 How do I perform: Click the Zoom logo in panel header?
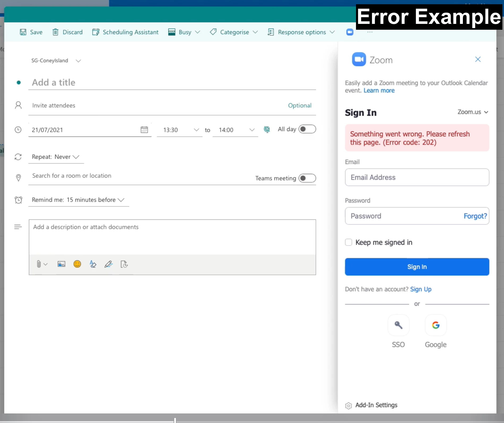pos(359,59)
